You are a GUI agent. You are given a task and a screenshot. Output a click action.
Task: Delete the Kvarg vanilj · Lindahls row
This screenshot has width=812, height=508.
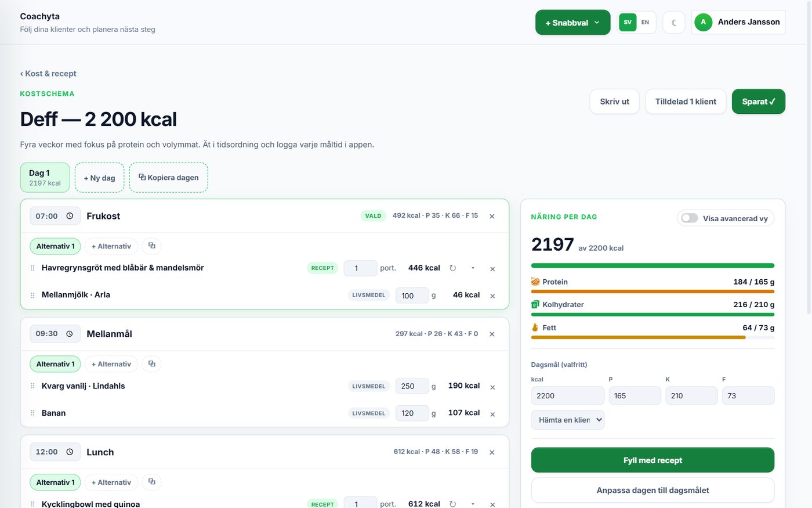click(492, 387)
